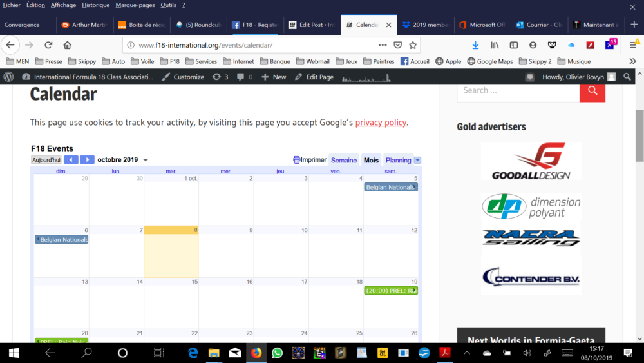The height and width of the screenshot is (363, 644).
Task: Open File Explorer from taskbar
Action: (x=214, y=353)
